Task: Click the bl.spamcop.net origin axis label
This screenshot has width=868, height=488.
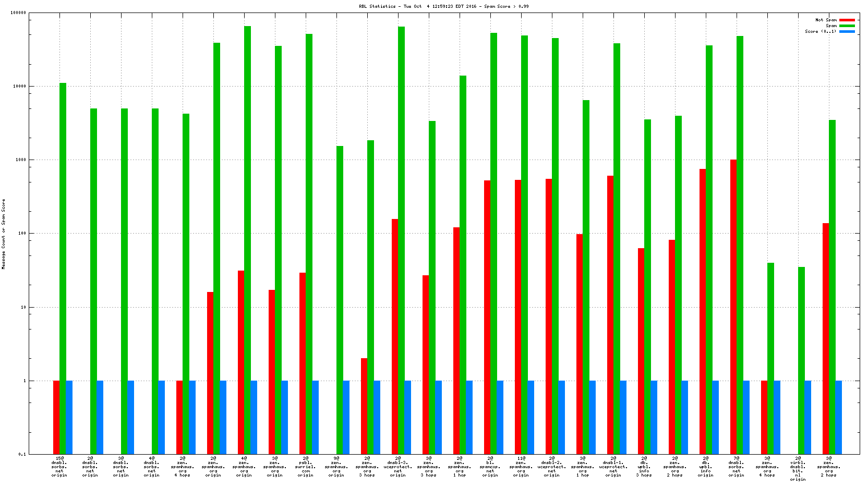Action: coord(490,467)
